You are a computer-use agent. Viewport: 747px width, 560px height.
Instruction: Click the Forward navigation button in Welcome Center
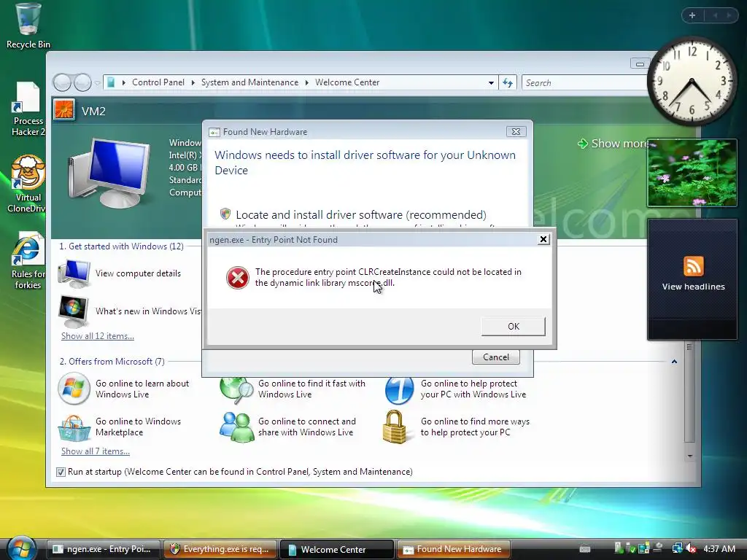[82, 83]
